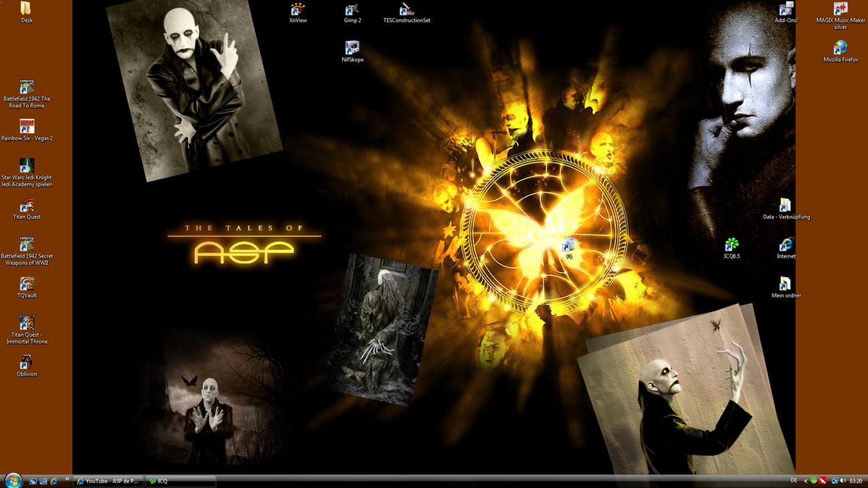Open the DE language bar selector
868x488 pixels.
click(794, 481)
